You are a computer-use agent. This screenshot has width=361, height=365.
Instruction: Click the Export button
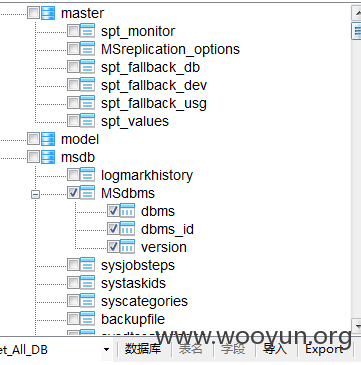click(324, 349)
